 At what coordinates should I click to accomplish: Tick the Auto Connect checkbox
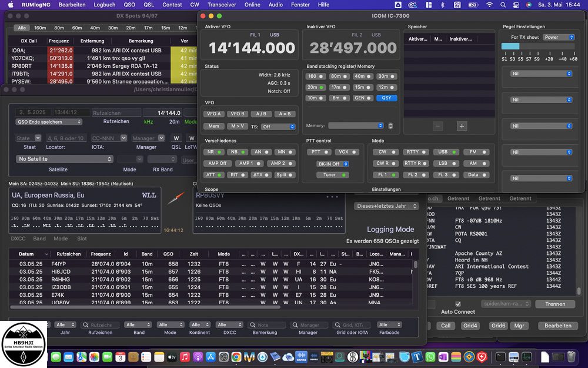(x=458, y=304)
